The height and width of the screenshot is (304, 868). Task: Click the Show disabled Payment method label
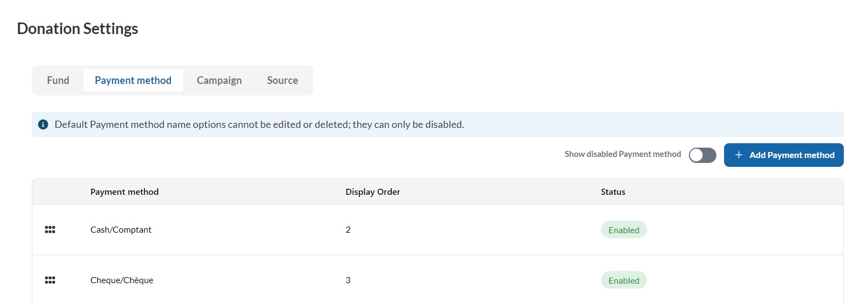click(x=623, y=154)
